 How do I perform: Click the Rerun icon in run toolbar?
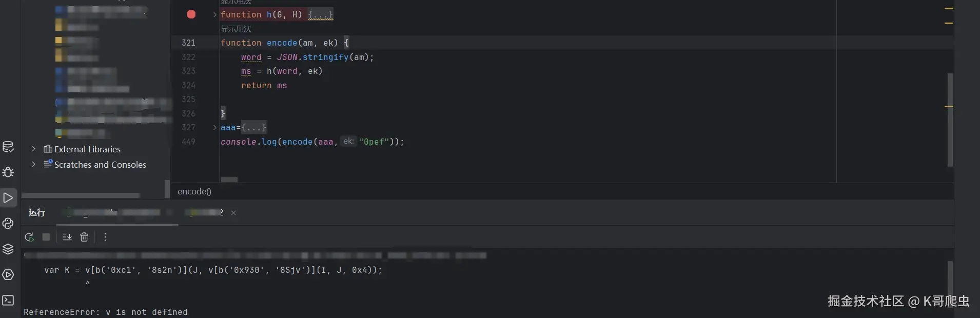[29, 237]
